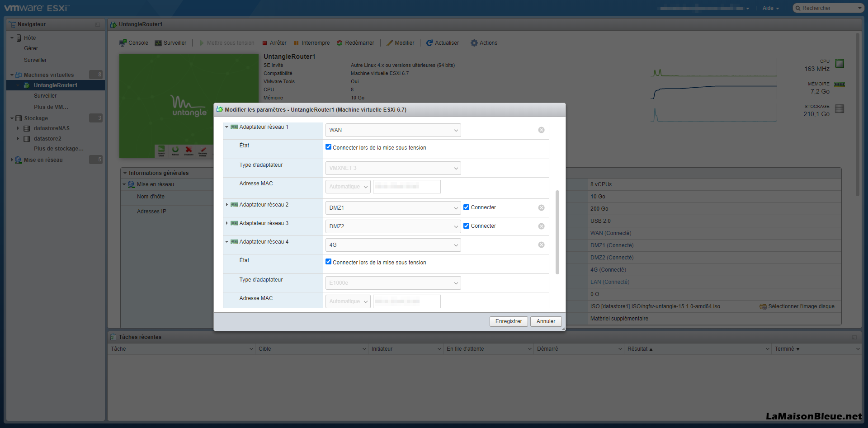The height and width of the screenshot is (428, 868).
Task: Click the Rechercher search field
Action: (828, 8)
